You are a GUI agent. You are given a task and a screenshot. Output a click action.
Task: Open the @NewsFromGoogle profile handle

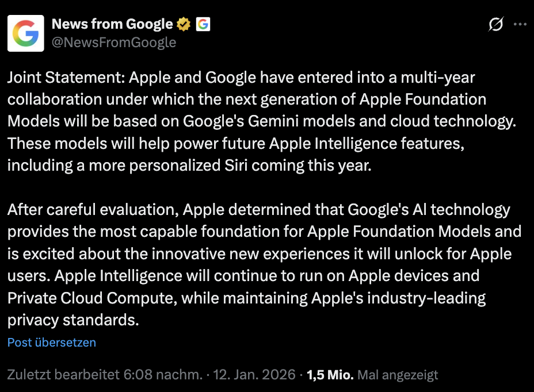(113, 42)
